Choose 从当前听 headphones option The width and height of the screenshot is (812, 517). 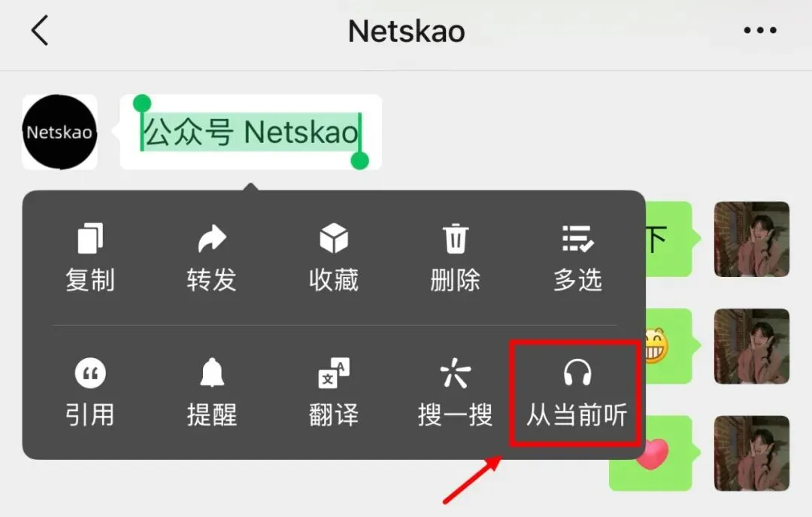pos(577,393)
